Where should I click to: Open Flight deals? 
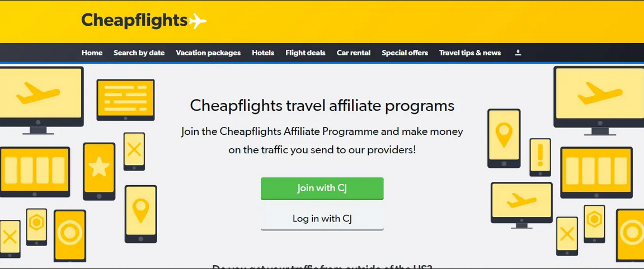point(305,53)
